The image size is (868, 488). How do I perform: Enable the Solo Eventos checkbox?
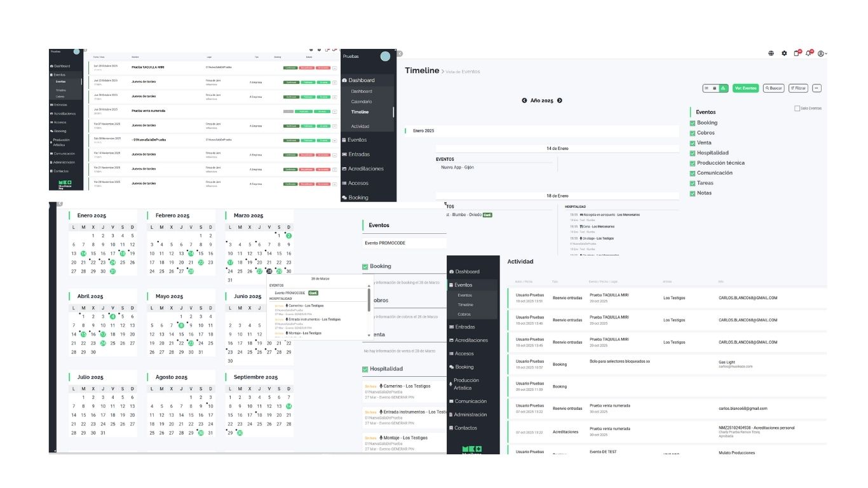[x=797, y=109]
